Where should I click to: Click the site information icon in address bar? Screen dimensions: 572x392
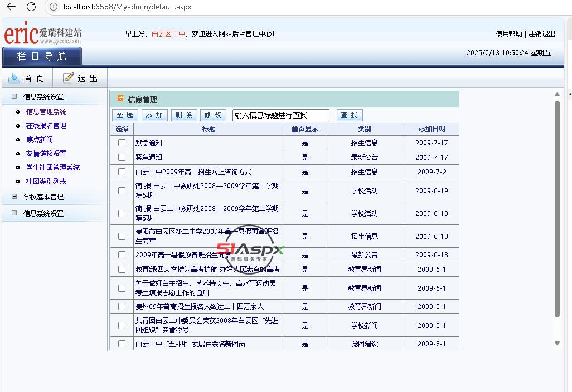[54, 7]
